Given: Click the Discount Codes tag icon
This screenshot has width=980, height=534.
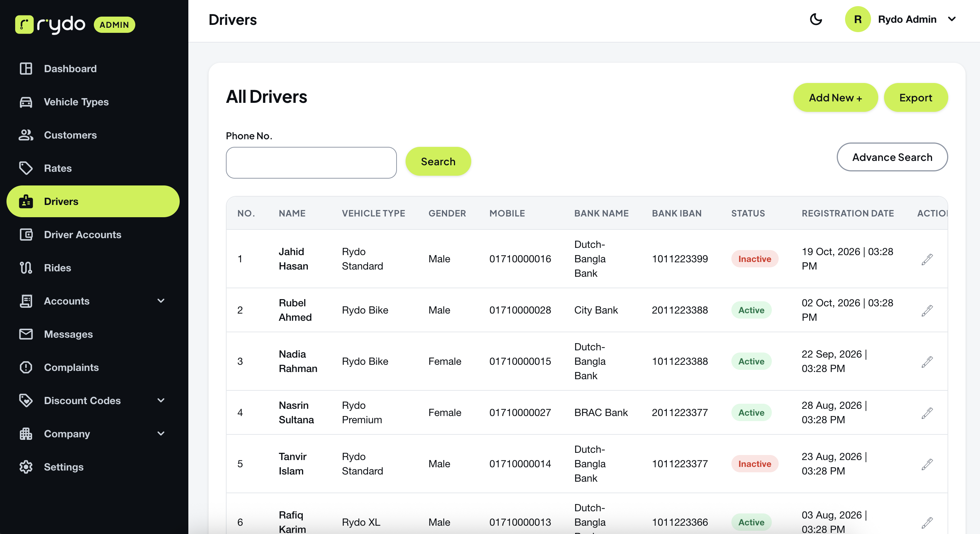Looking at the screenshot, I should (26, 400).
